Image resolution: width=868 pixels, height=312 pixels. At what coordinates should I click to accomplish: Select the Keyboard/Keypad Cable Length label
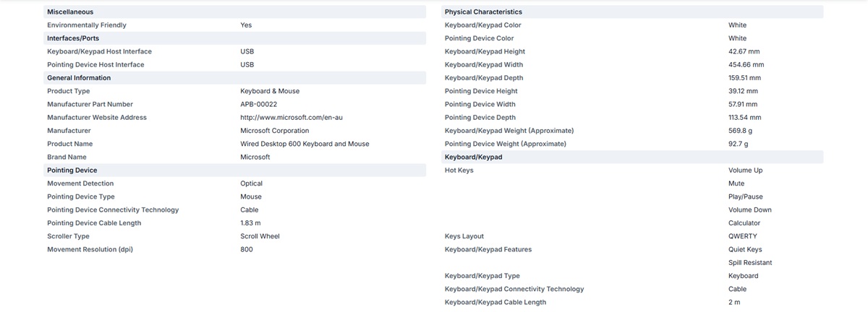coord(495,302)
